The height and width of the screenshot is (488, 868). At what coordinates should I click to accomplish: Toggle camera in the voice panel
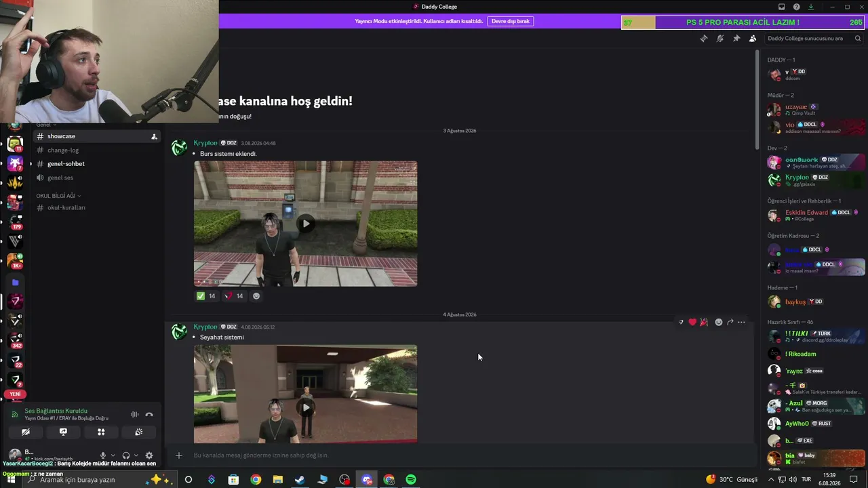(26, 432)
